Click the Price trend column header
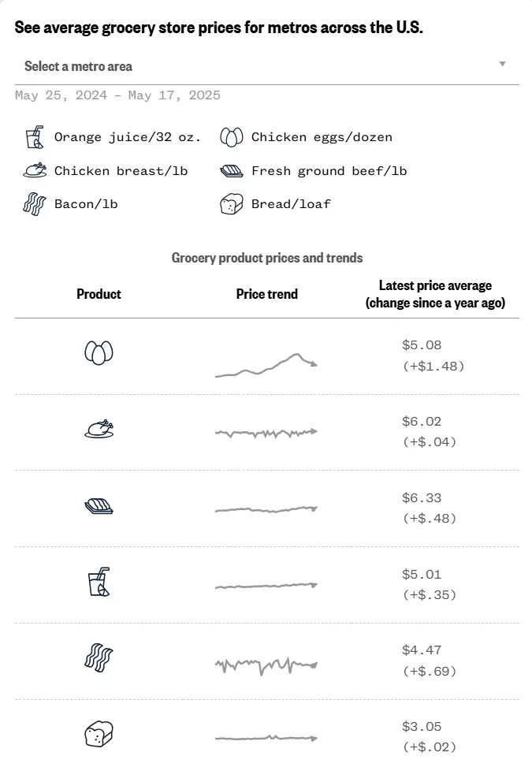 [x=267, y=294]
